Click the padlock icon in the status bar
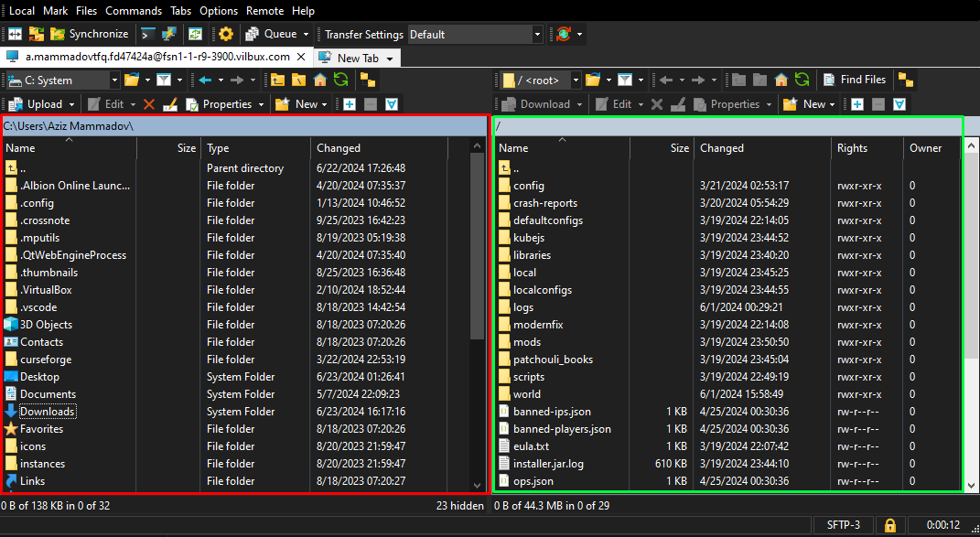This screenshot has height=537, width=980. pos(888,525)
